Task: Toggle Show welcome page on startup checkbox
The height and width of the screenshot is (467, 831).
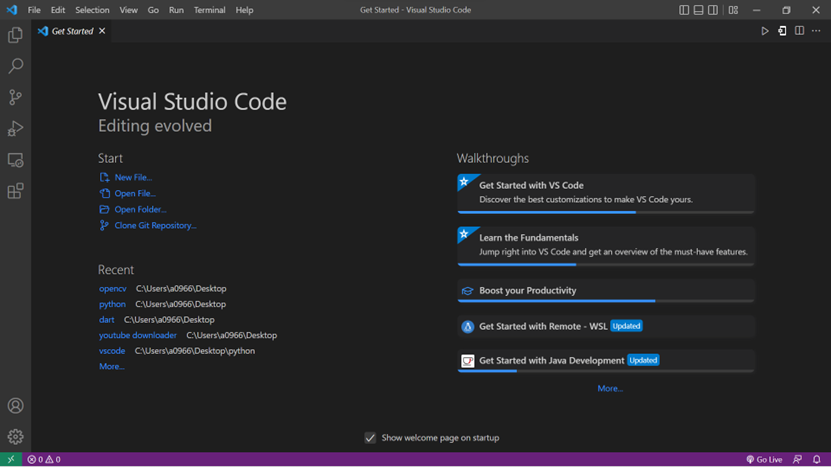Action: click(370, 438)
